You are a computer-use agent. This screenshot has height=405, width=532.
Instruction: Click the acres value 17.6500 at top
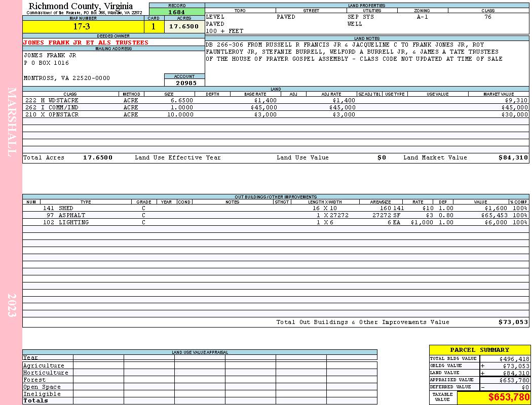[184, 26]
